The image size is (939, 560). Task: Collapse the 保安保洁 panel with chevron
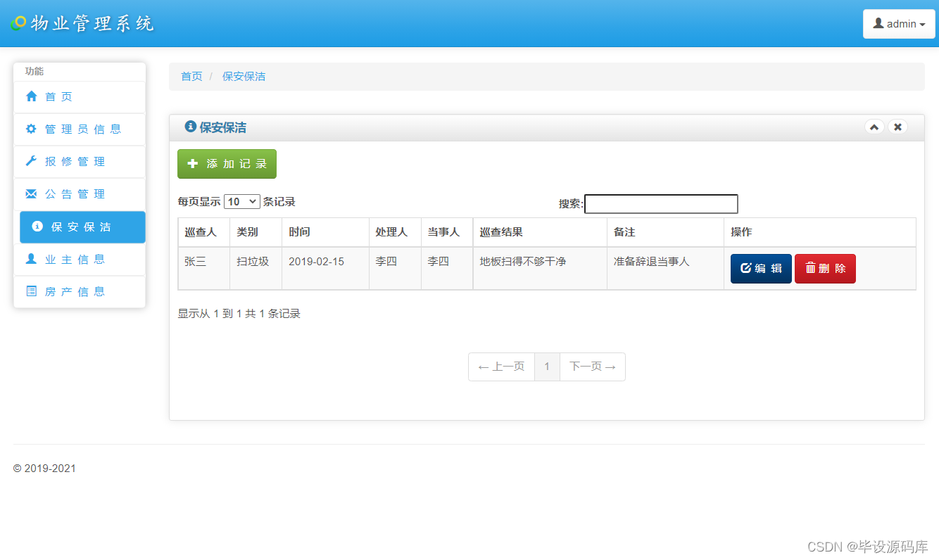874,127
